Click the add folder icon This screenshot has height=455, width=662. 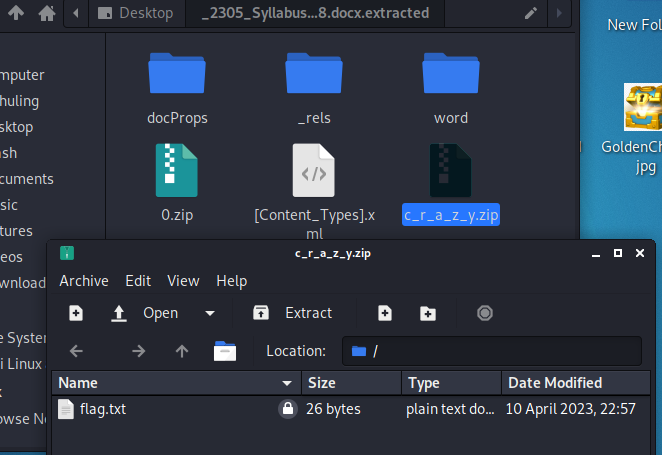click(x=428, y=313)
